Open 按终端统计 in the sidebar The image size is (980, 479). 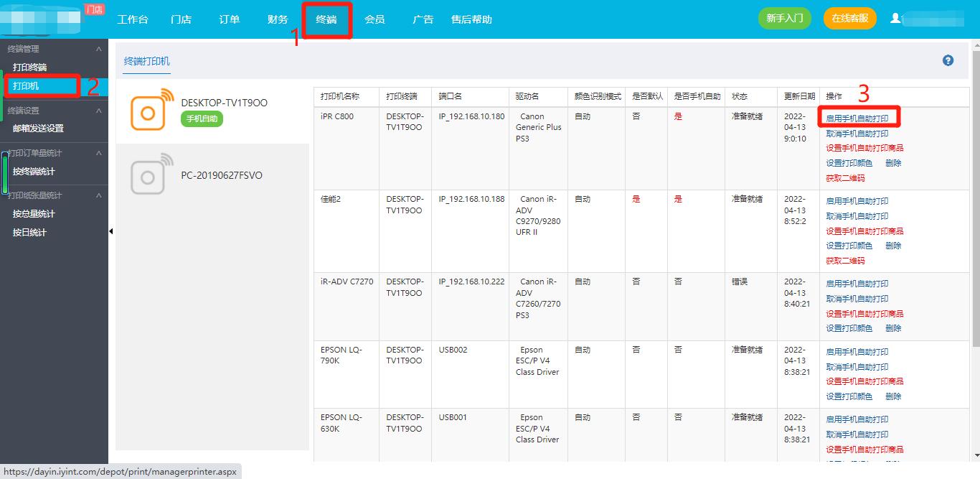click(34, 172)
